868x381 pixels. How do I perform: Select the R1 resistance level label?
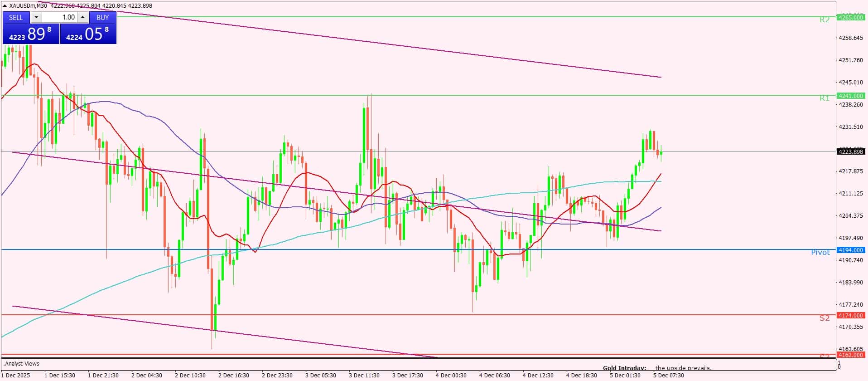pyautogui.click(x=824, y=98)
